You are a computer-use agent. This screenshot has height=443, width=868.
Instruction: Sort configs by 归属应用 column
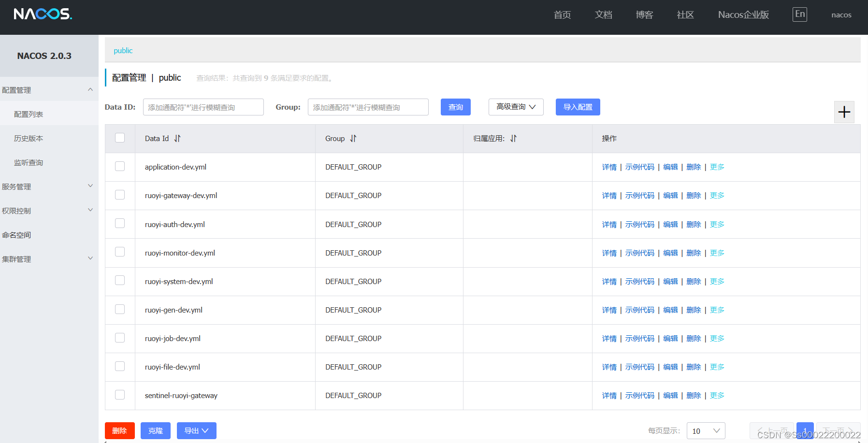click(x=514, y=138)
